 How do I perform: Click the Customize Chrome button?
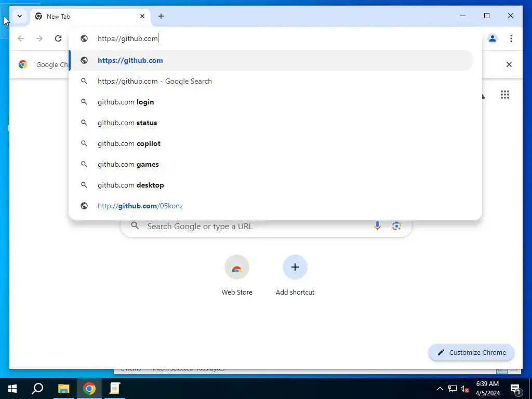pos(472,352)
